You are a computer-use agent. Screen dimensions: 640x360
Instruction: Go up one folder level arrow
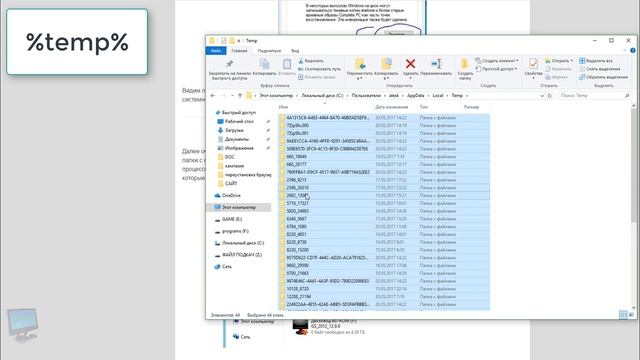click(x=240, y=96)
